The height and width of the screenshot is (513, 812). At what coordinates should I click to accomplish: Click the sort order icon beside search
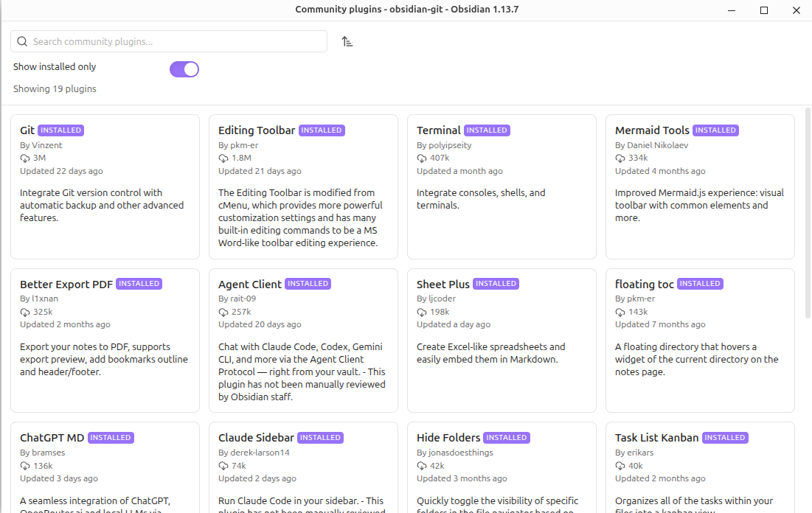pos(347,41)
